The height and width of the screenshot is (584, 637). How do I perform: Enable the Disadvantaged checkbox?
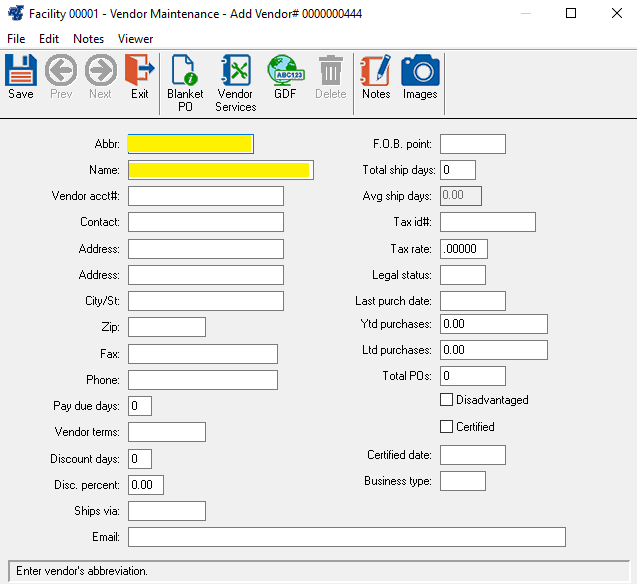pos(447,400)
